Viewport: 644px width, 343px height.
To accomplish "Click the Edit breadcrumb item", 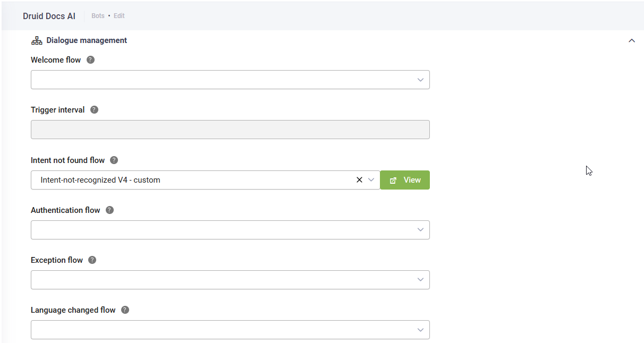I will point(119,16).
